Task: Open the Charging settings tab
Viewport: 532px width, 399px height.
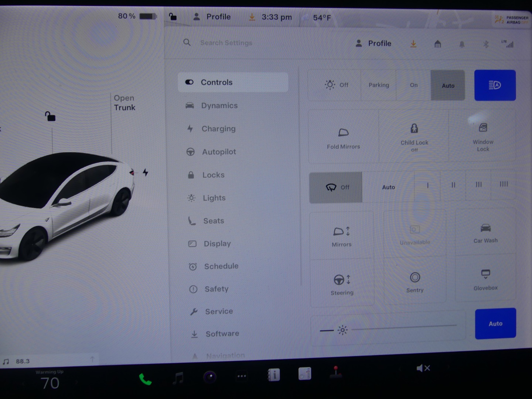Action: click(218, 129)
